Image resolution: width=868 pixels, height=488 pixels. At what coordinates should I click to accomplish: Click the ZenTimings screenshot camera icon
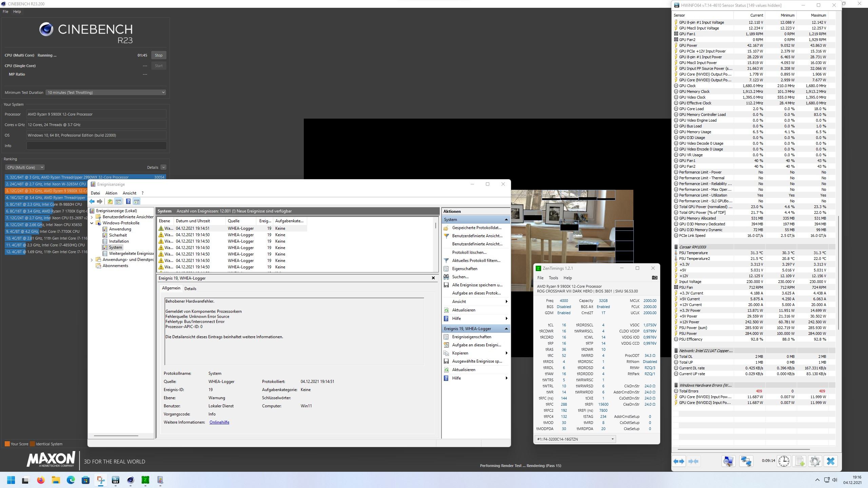tap(654, 278)
